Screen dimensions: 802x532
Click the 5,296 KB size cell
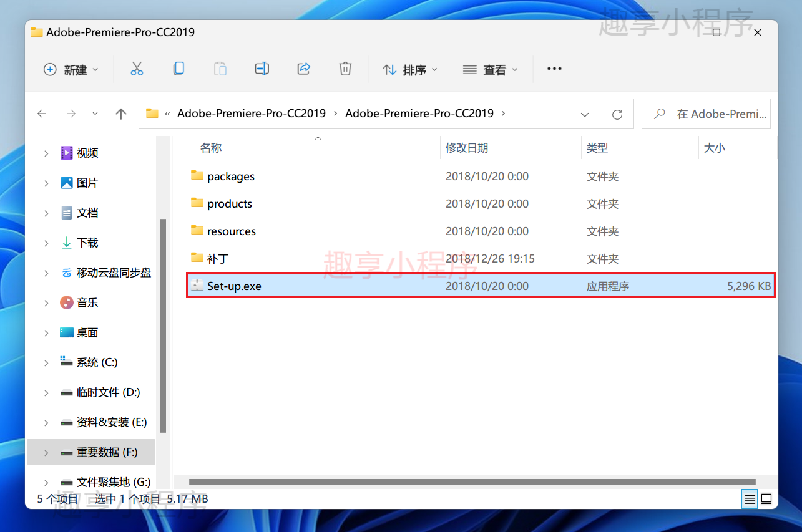[x=749, y=286]
